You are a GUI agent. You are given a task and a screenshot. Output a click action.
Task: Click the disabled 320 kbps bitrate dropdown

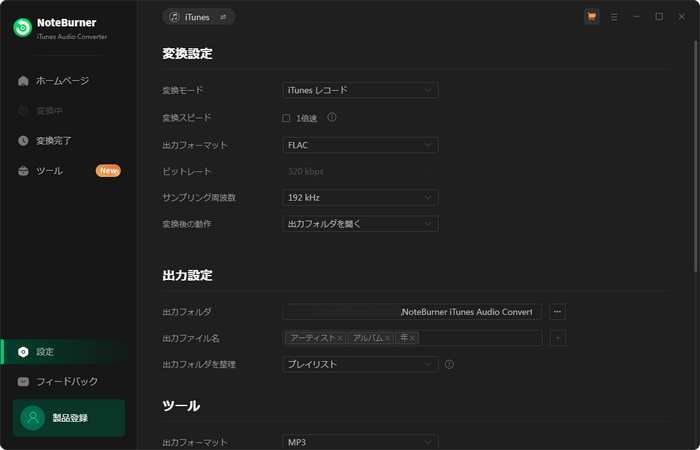coord(360,171)
